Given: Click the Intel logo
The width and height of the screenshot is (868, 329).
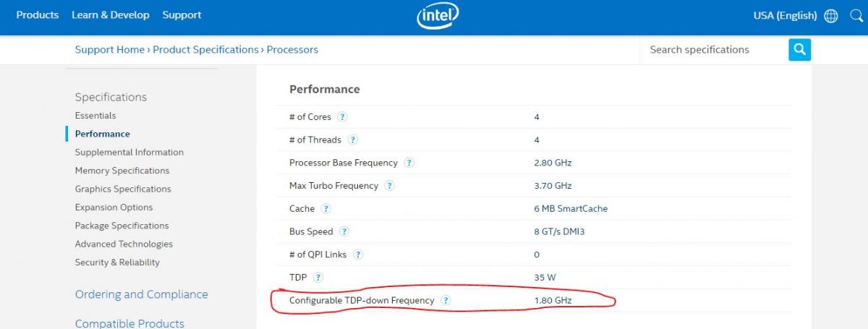Looking at the screenshot, I should [x=438, y=16].
